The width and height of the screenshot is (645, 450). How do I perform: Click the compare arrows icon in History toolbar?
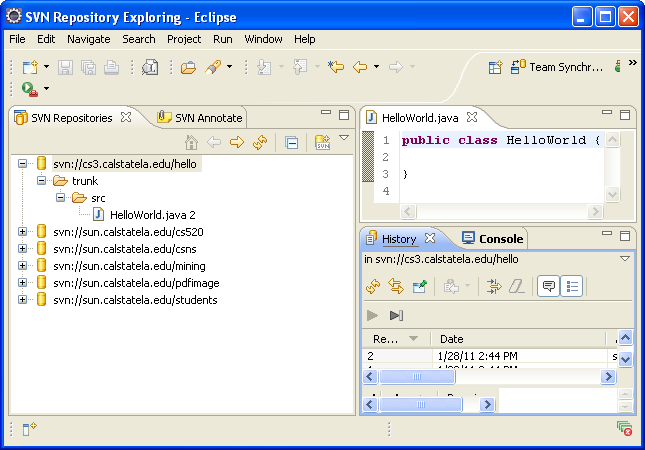(x=494, y=286)
